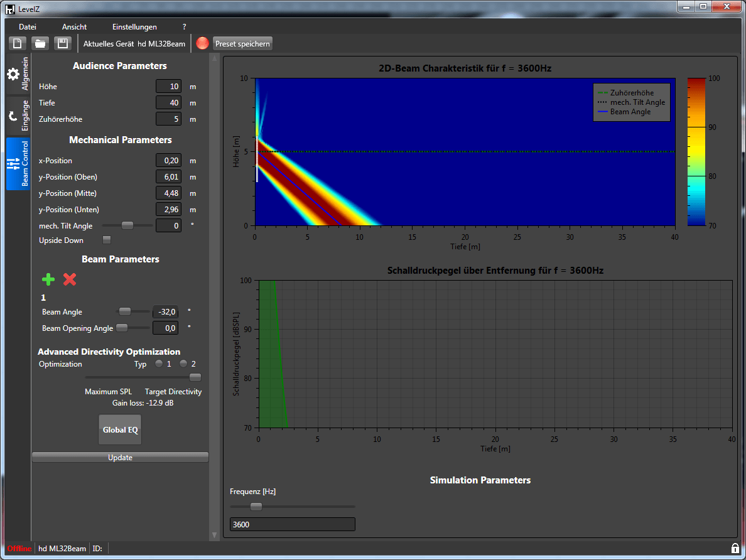The height and width of the screenshot is (560, 746).
Task: Select Optimization Typ 1 radio button
Action: pyautogui.click(x=159, y=363)
